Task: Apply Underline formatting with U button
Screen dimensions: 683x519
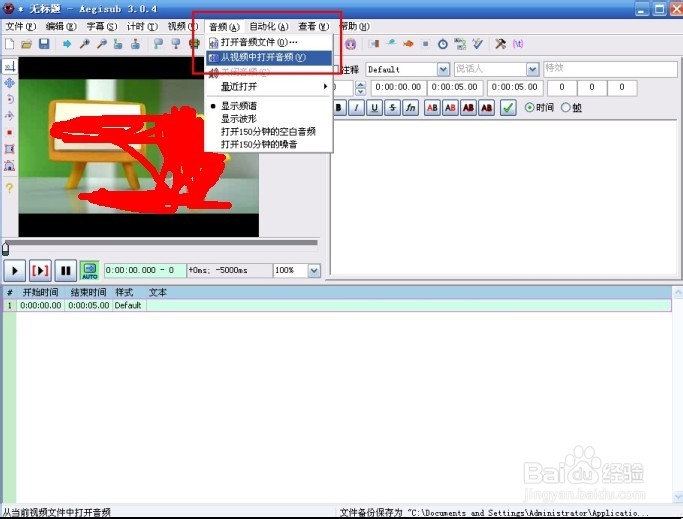Action: [375, 107]
